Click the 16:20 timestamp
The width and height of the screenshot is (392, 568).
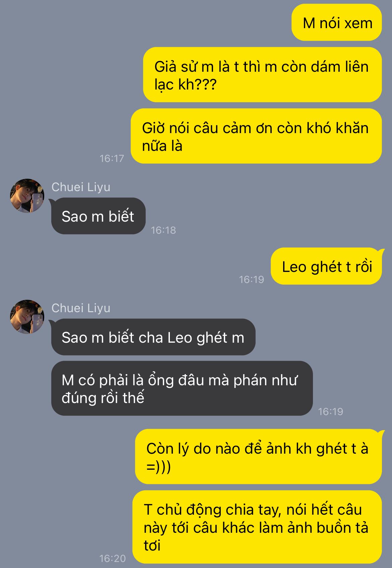coord(113,558)
